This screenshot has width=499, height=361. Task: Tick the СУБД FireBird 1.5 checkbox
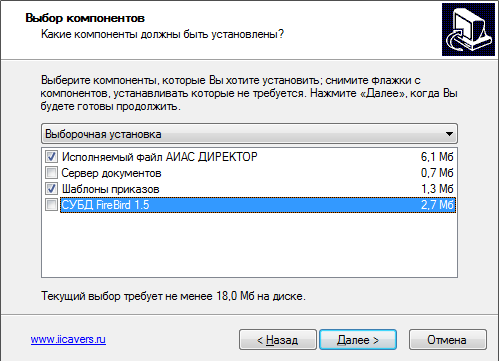51,205
